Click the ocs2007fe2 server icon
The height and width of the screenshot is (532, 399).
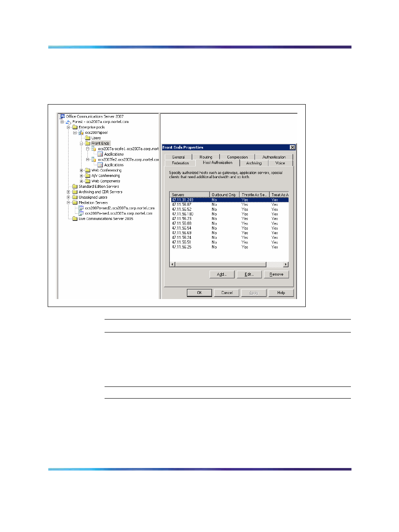pyautogui.click(x=94, y=160)
